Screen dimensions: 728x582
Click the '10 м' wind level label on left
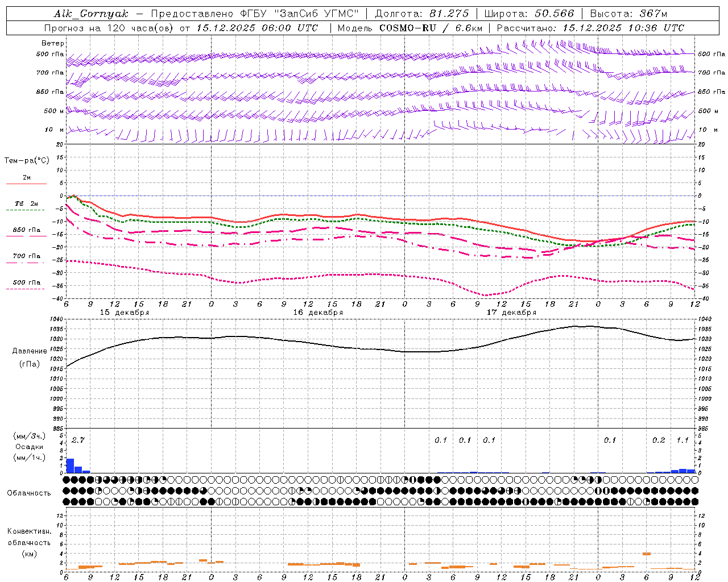54,130
